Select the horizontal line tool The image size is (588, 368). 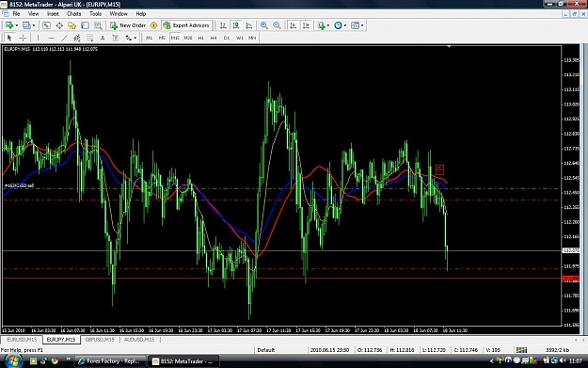pos(52,38)
